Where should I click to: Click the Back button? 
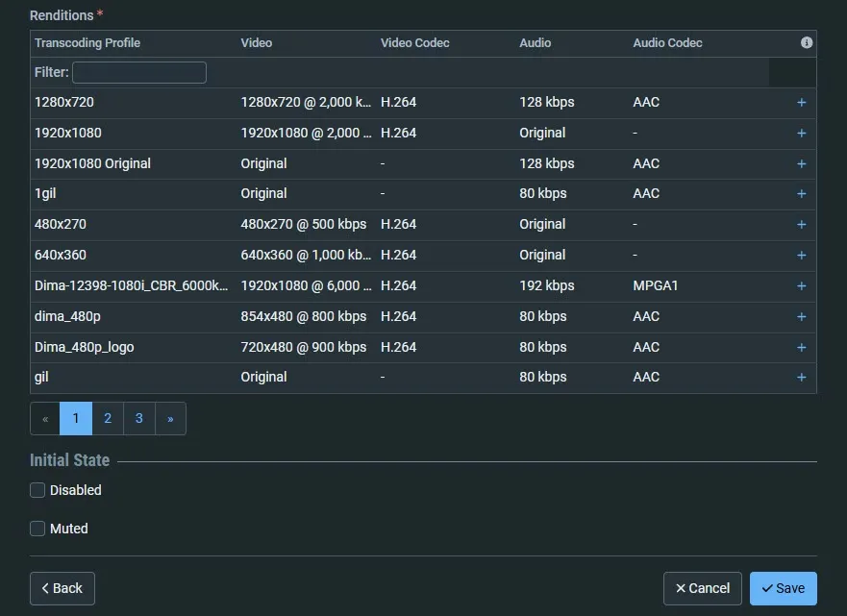coord(62,588)
